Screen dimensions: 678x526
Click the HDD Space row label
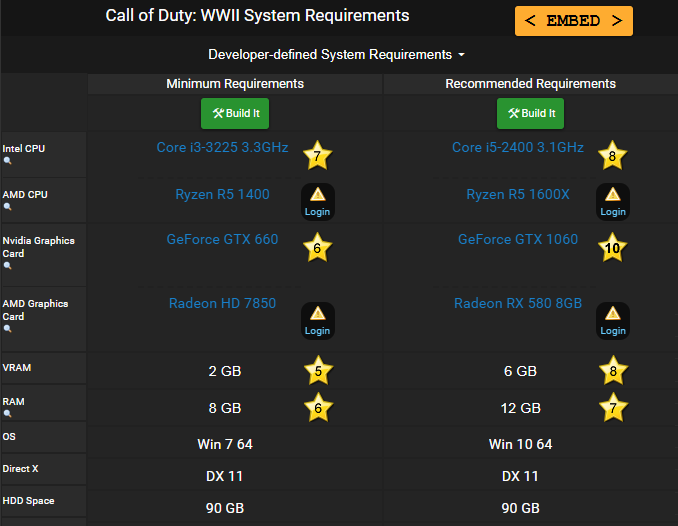[29, 500]
